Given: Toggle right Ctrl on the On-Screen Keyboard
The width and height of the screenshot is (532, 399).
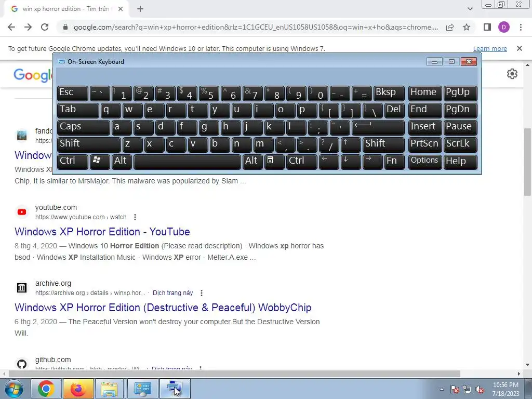Looking at the screenshot, I should 302,162.
